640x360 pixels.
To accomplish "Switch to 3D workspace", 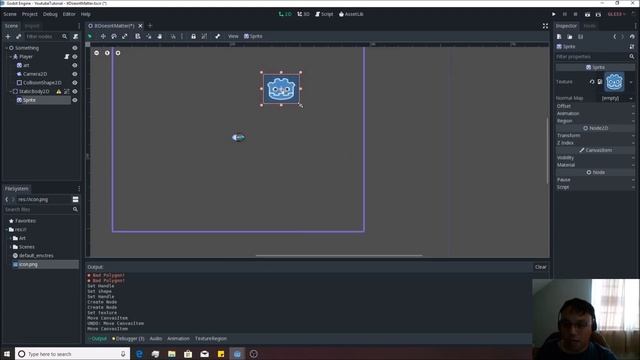I will [x=303, y=14].
